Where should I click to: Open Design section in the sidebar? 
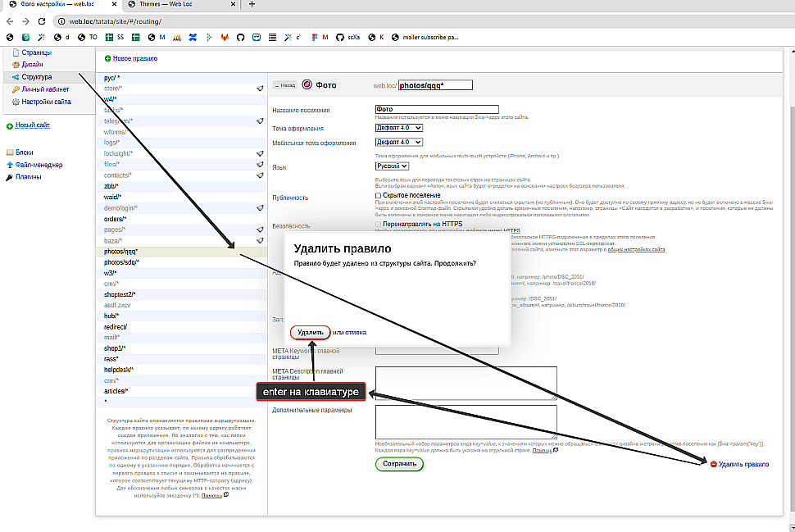tap(33, 64)
